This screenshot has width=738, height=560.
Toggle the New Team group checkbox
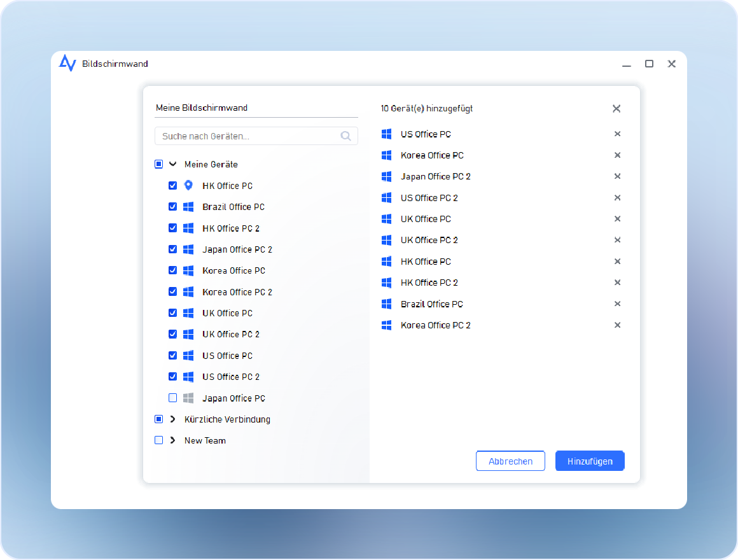tap(159, 440)
